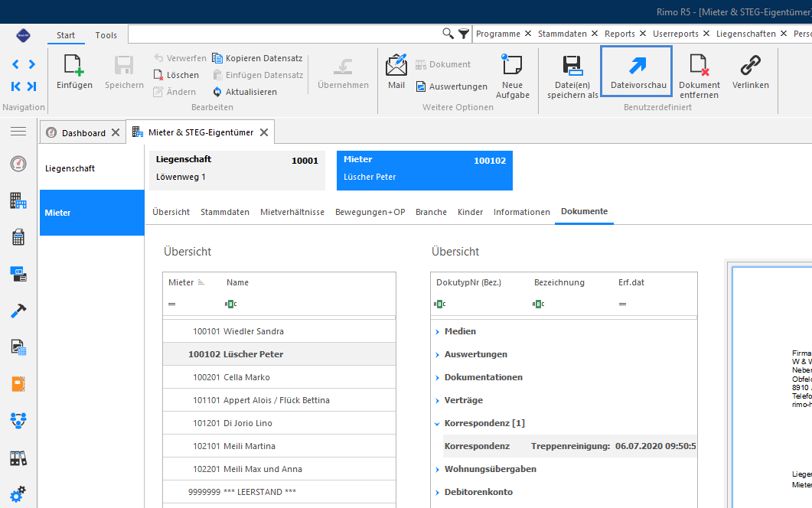
Task: Click Löschen to delete the record
Action: point(176,75)
